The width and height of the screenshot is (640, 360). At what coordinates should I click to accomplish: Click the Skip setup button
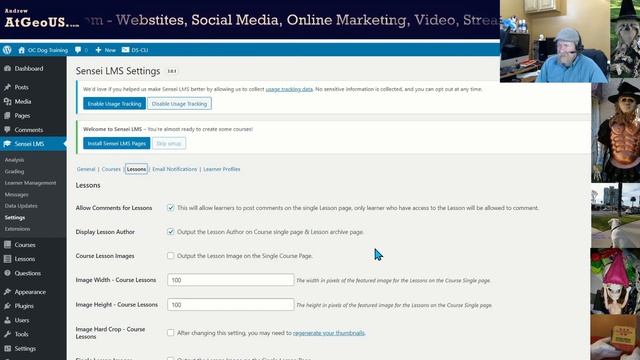tap(169, 143)
